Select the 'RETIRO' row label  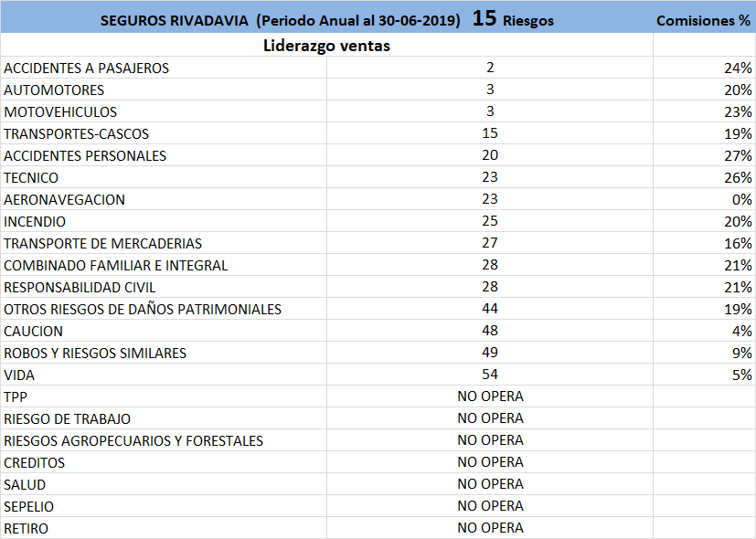pos(26,528)
